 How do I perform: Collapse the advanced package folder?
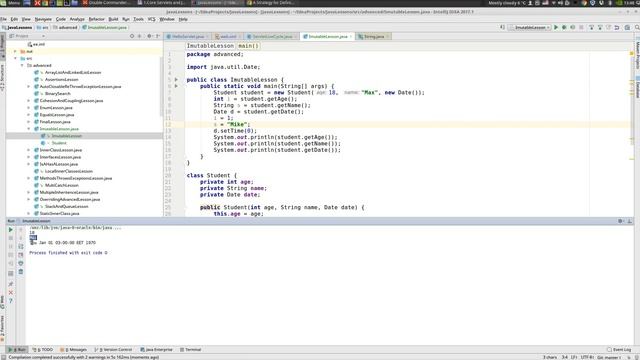pos(22,65)
